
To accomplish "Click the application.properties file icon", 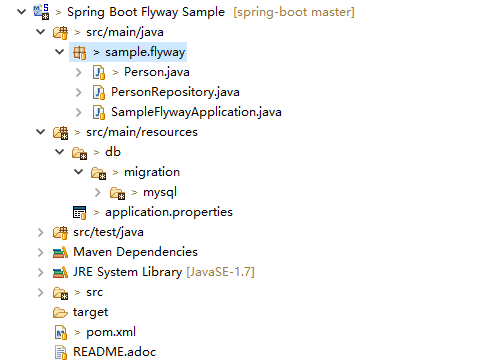I will click(80, 212).
